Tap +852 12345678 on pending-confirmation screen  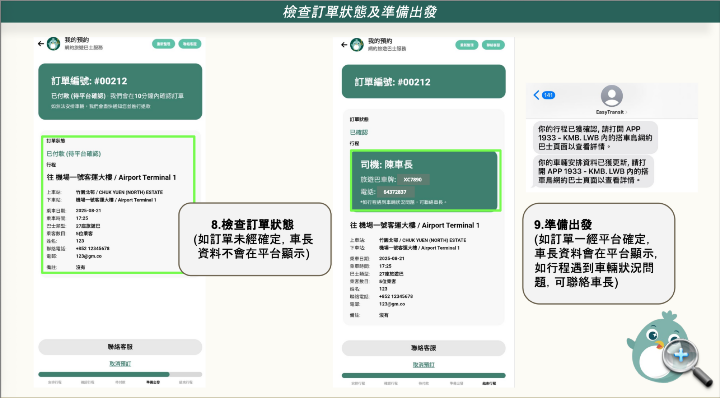[92, 248]
